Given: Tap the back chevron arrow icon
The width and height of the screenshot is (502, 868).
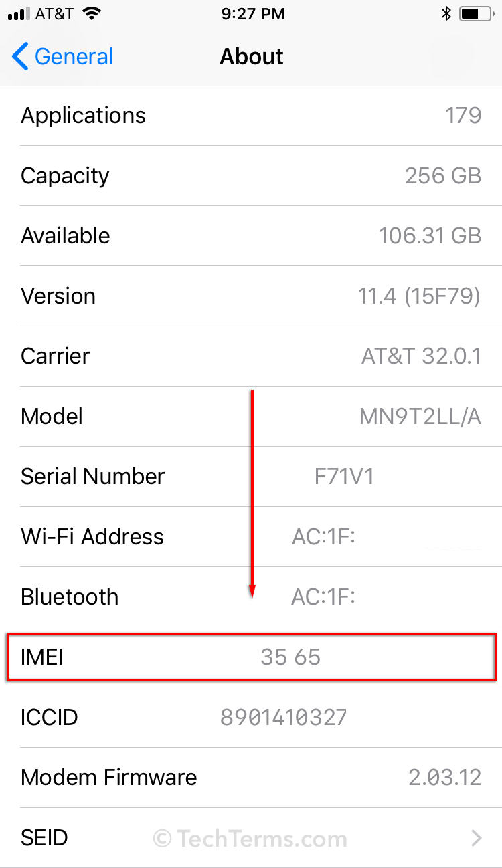Looking at the screenshot, I should click(x=20, y=57).
